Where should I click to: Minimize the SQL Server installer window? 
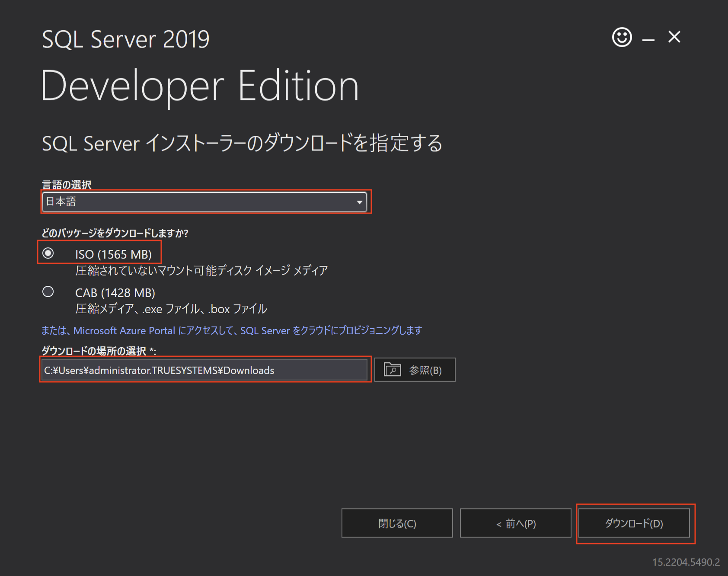click(648, 39)
